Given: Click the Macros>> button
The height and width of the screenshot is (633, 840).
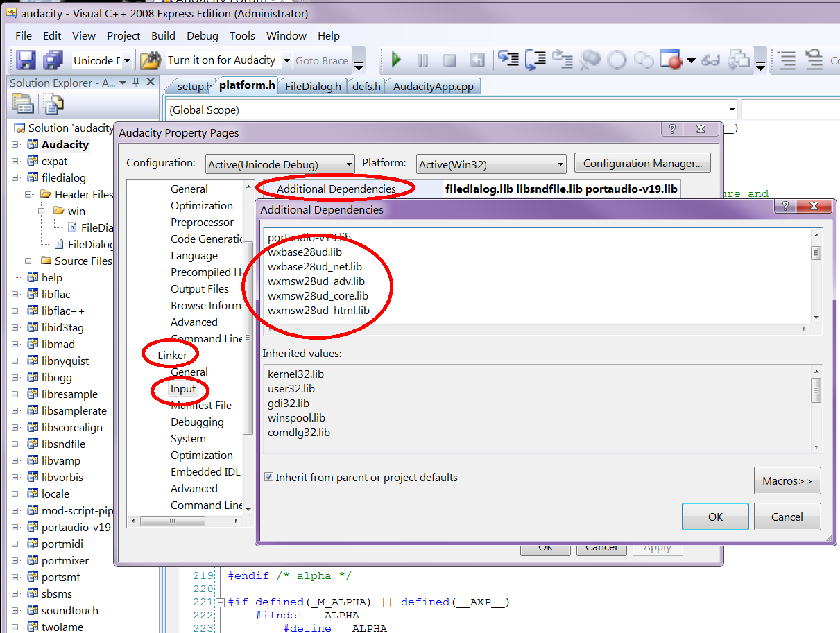Looking at the screenshot, I should click(787, 480).
